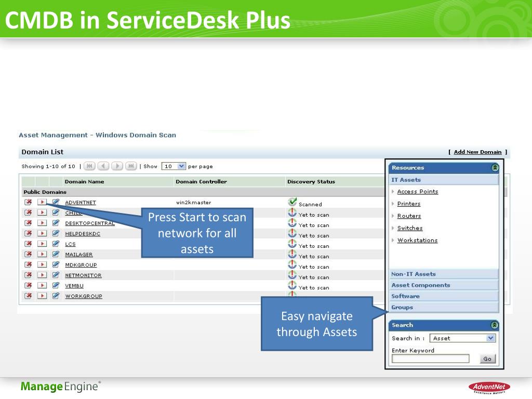Edit the LCS domain
Screen dimensions: 532x399
coord(56,244)
